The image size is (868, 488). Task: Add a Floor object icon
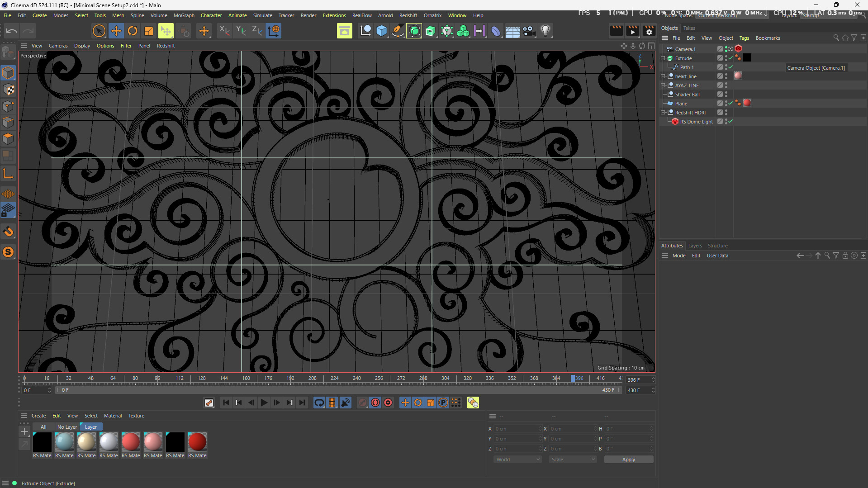[512, 31]
